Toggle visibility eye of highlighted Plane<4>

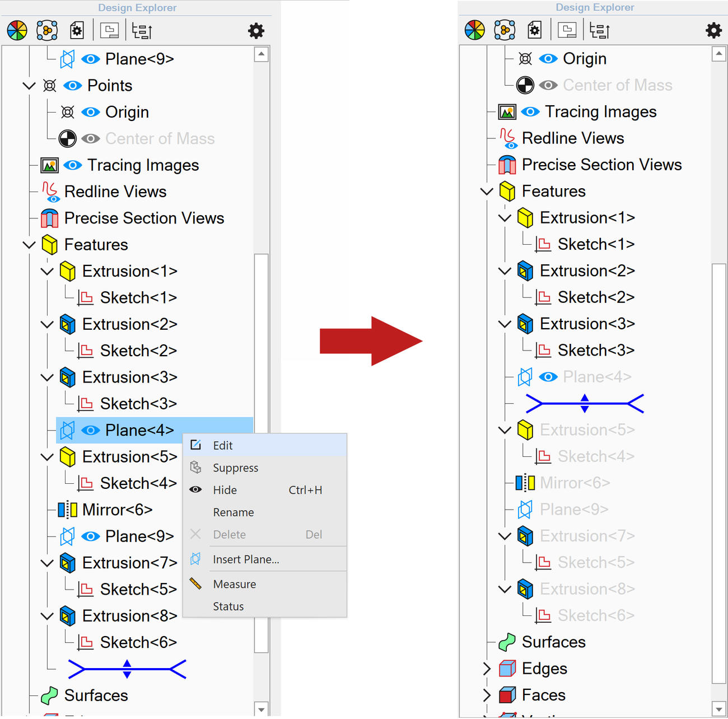(x=91, y=430)
